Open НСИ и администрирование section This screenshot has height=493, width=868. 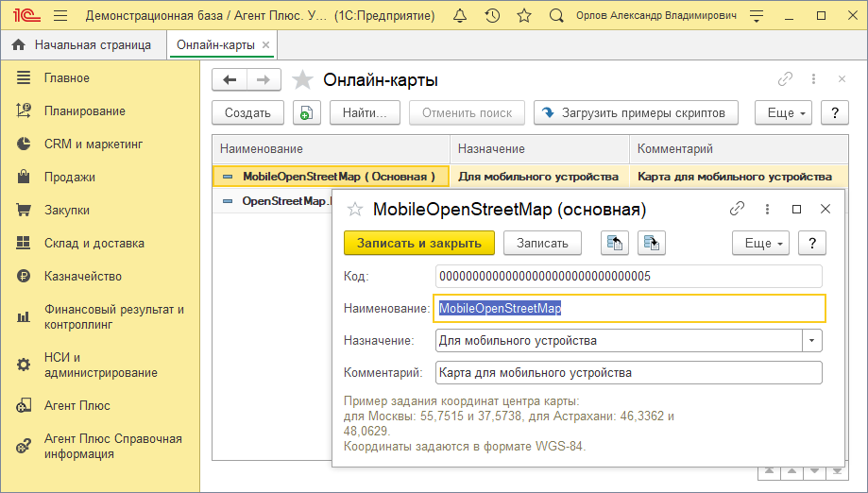tap(101, 365)
